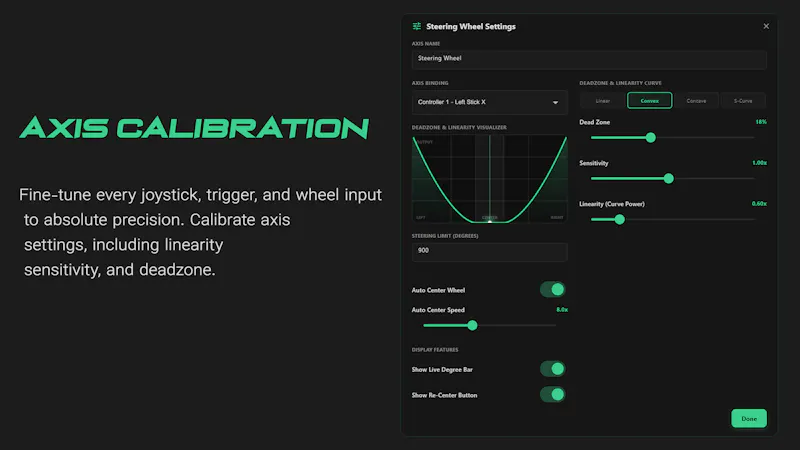Image resolution: width=800 pixels, height=450 pixels.
Task: Click the Linearity Curve Power slider handle
Action: tap(619, 219)
